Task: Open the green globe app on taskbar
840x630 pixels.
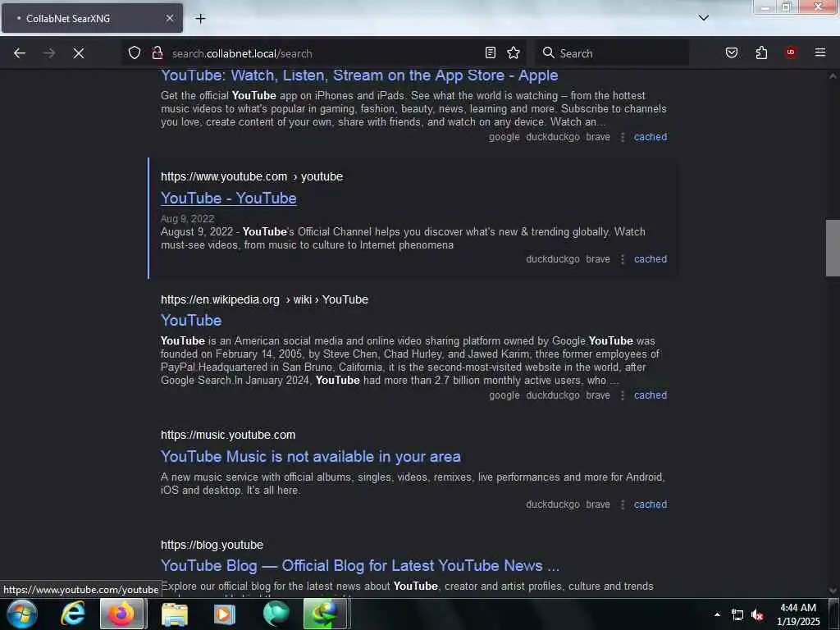Action: [325, 614]
